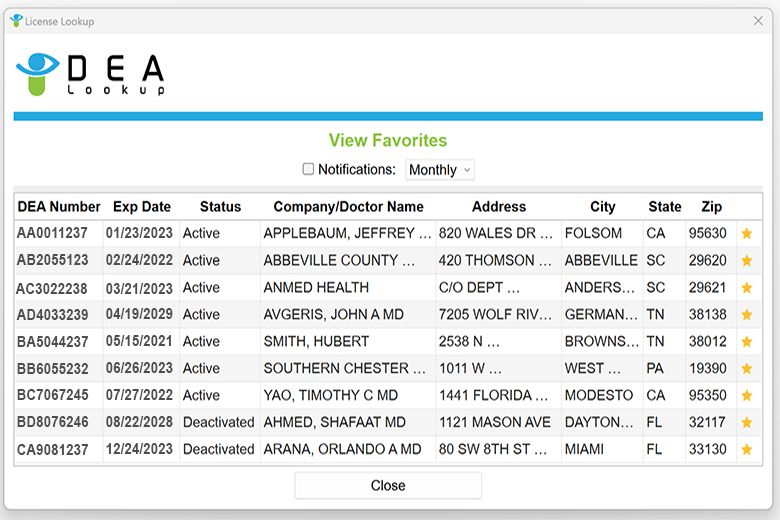
Task: Close the License Lookup window
Action: [x=758, y=21]
